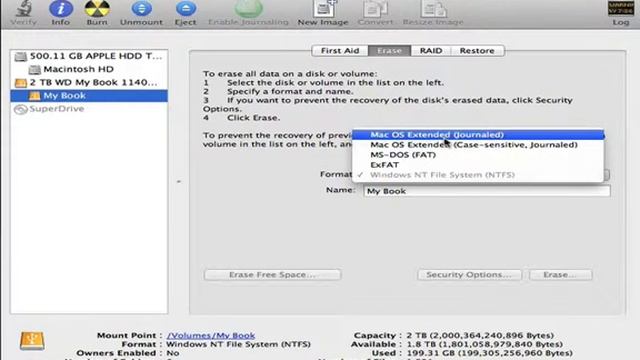The image size is (640, 360).
Task: Click Erase Free Space button
Action: (x=272, y=275)
